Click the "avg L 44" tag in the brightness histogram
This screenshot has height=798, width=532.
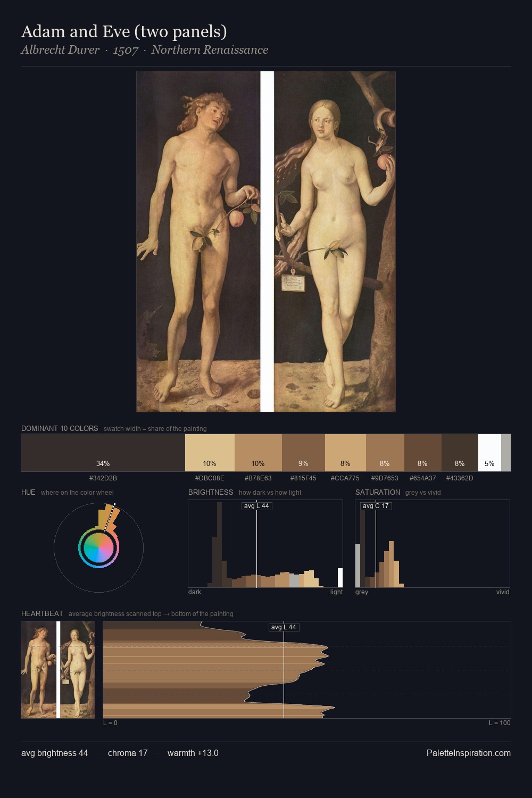tap(257, 506)
